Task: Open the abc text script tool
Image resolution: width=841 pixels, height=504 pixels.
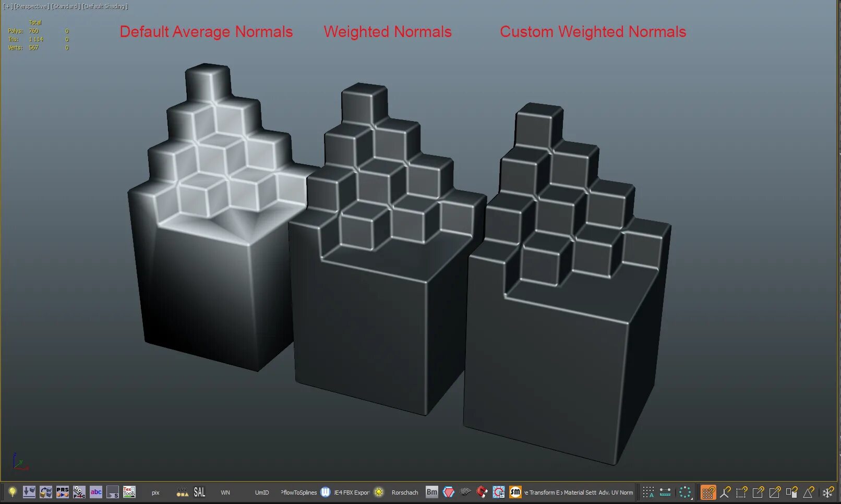Action: point(96,492)
